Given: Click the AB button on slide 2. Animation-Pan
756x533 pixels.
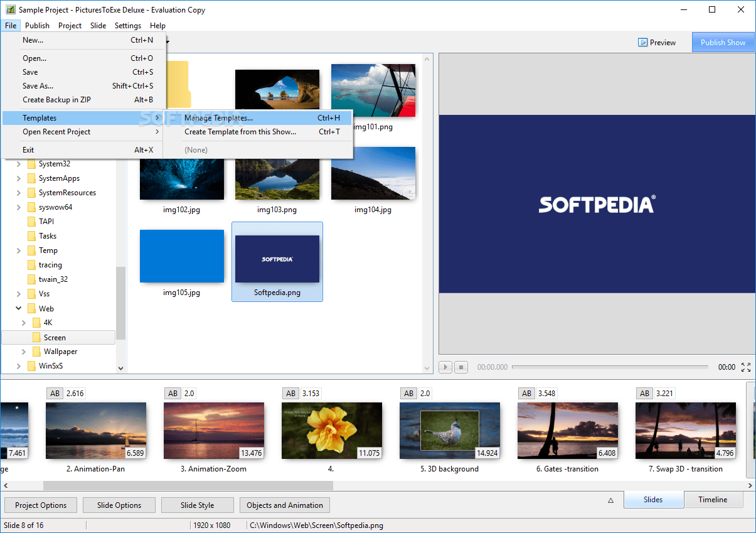Looking at the screenshot, I should [55, 394].
